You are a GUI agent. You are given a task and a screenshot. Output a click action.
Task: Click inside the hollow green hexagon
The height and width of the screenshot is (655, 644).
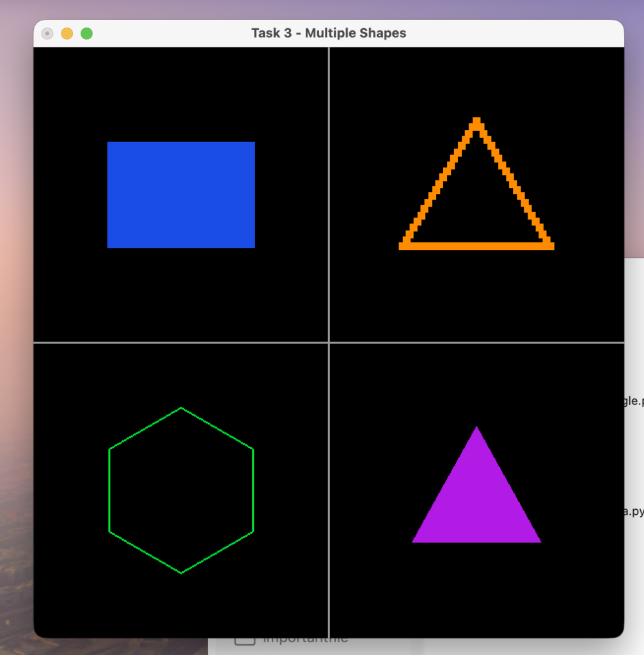coord(181,490)
